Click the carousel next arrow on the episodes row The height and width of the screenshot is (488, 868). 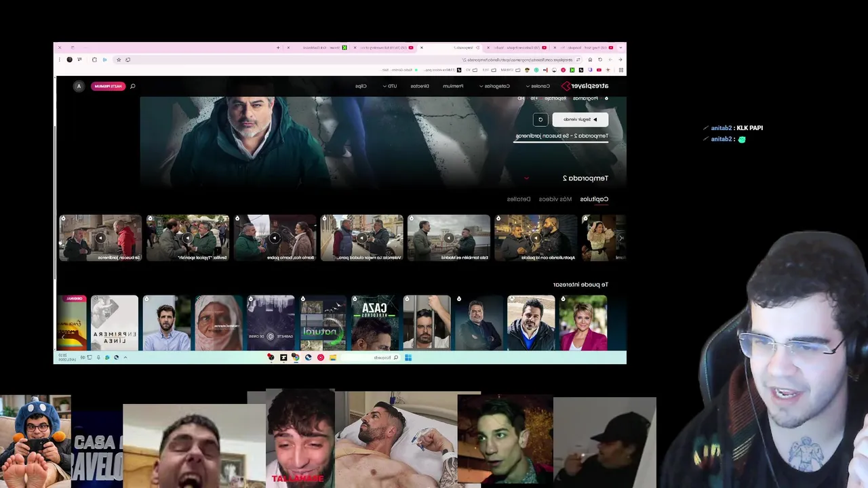tap(620, 238)
